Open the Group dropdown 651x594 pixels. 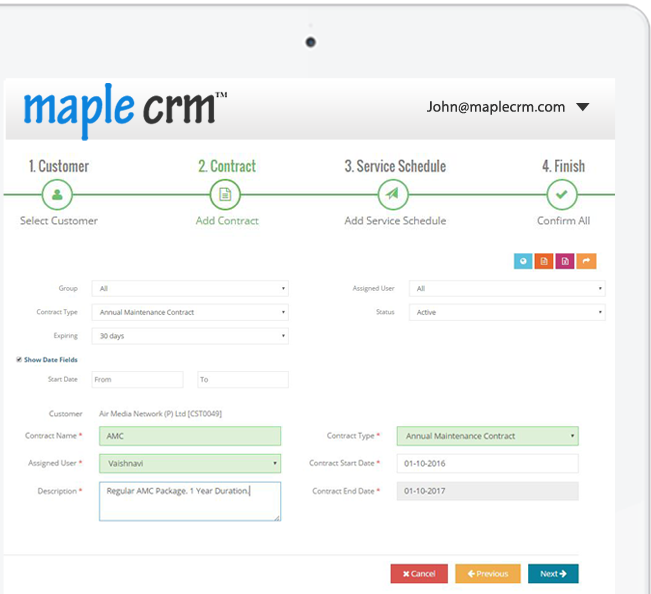[190, 288]
